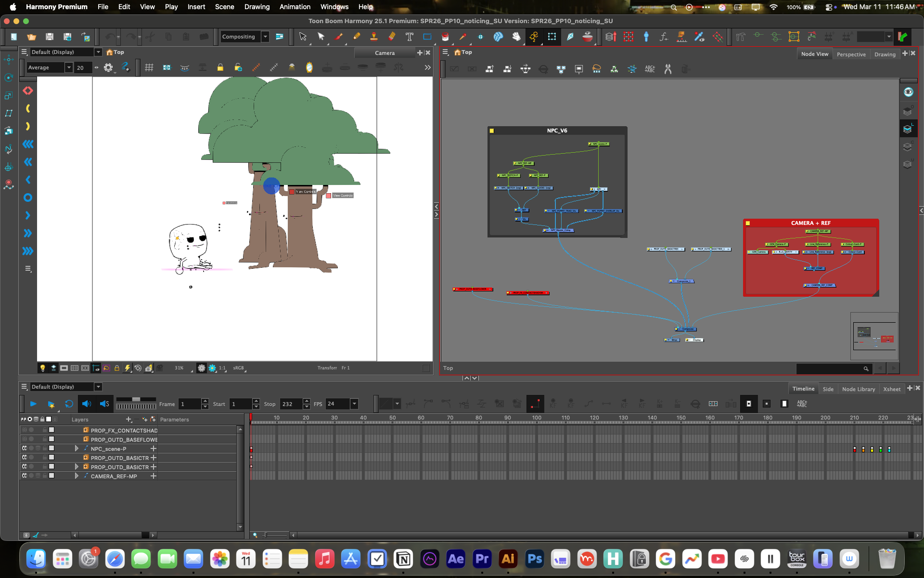Image resolution: width=924 pixels, height=578 pixels.
Task: Disable the CAMERA_REF-MP layer visibility
Action: (25, 476)
